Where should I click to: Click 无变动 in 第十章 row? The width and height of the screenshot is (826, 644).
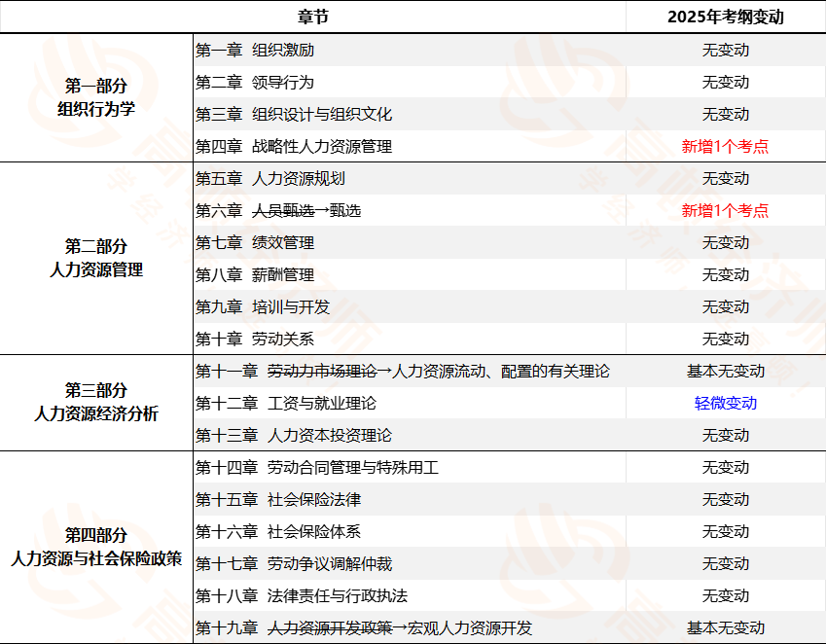[x=726, y=340]
